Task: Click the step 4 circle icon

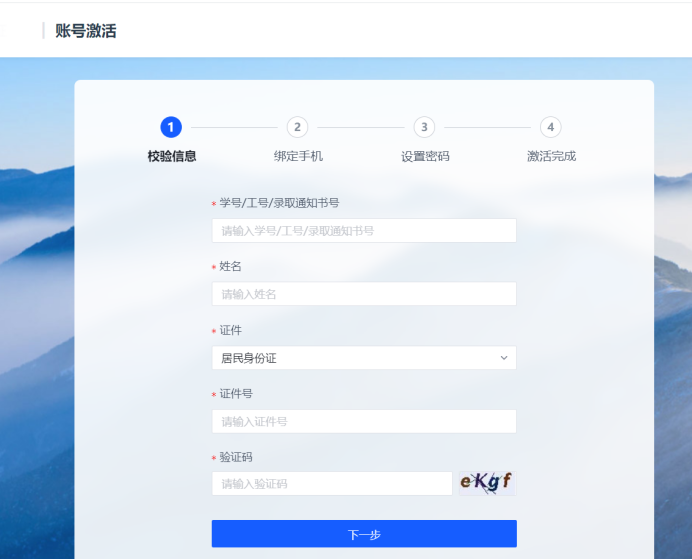Action: pos(550,127)
